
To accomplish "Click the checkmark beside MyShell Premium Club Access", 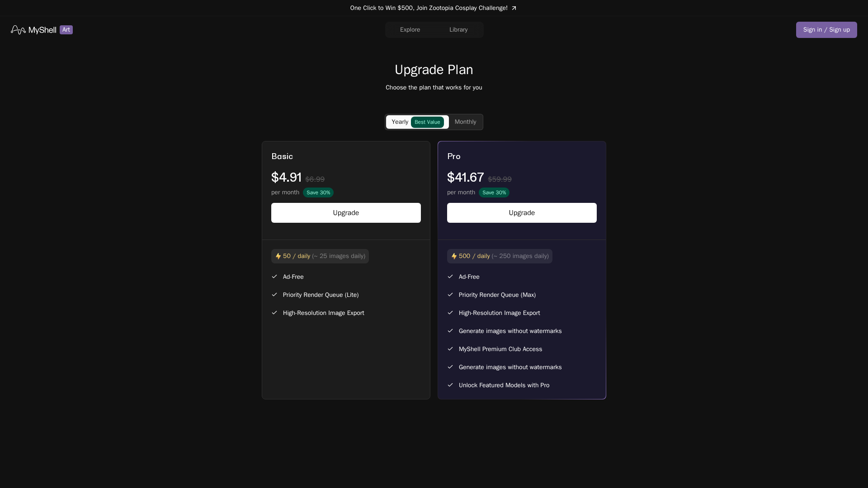I will 450,349.
